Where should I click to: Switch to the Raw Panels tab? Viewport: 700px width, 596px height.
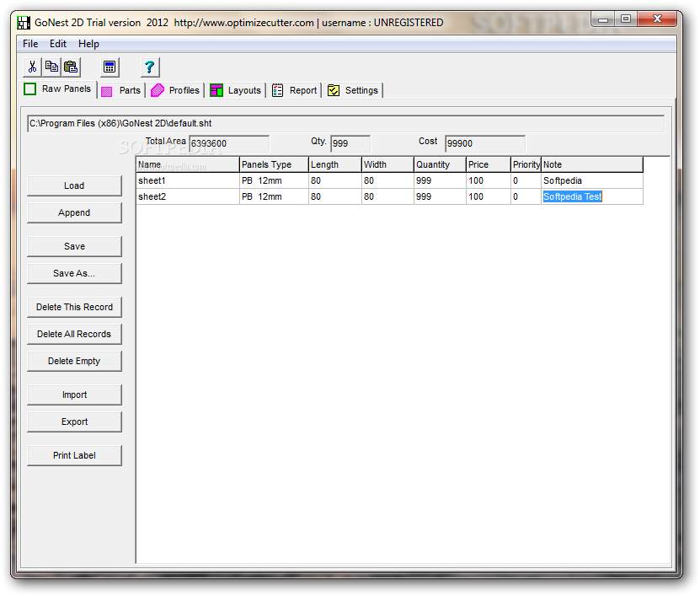point(58,89)
